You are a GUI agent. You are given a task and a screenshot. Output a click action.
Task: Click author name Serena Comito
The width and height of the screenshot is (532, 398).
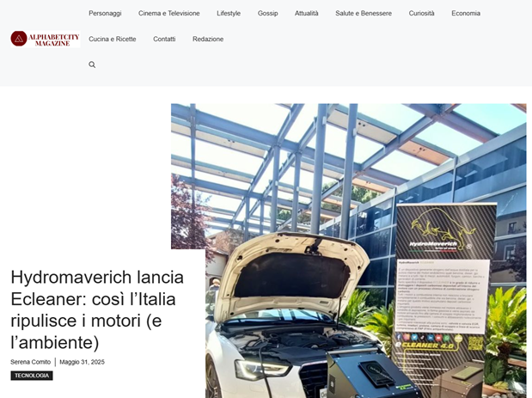[x=31, y=362]
